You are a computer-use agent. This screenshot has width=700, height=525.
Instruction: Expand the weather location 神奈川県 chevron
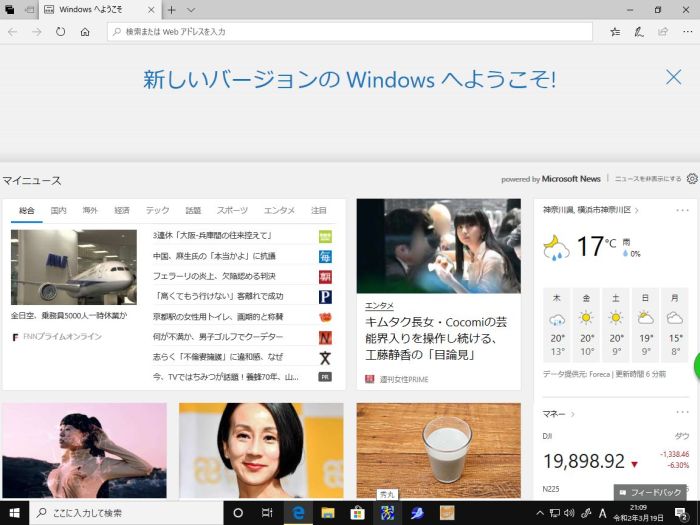pos(636,210)
